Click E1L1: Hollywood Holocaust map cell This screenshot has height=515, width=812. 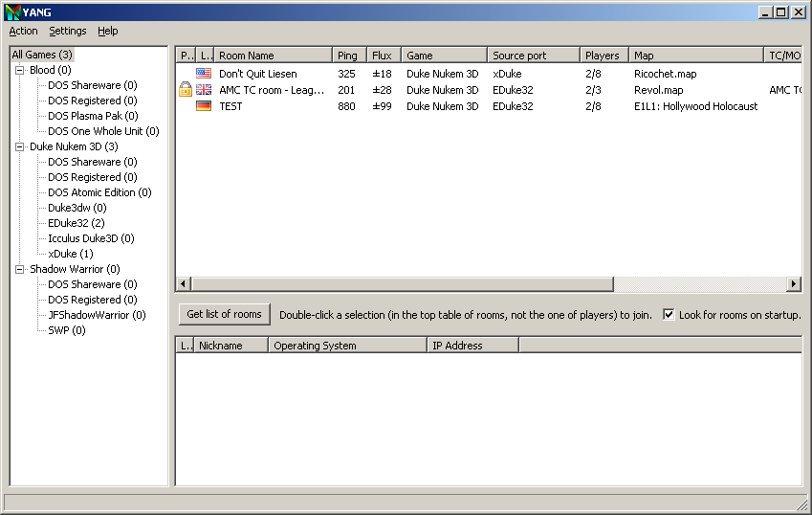695,106
